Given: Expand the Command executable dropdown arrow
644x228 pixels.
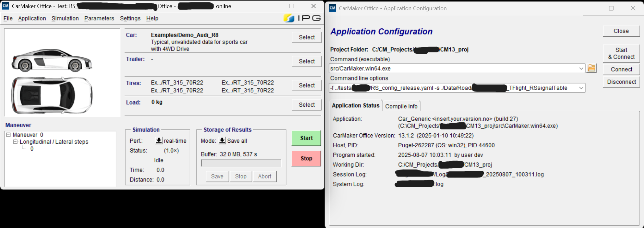Looking at the screenshot, I should click(581, 68).
